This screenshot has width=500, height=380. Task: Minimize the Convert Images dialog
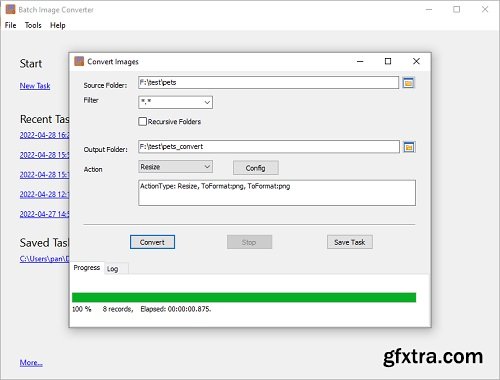pyautogui.click(x=360, y=61)
